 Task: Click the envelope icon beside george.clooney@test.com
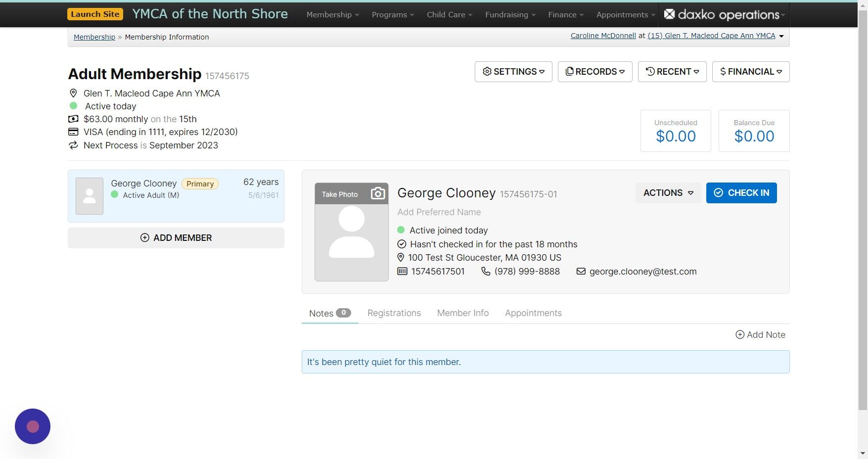[x=581, y=271]
